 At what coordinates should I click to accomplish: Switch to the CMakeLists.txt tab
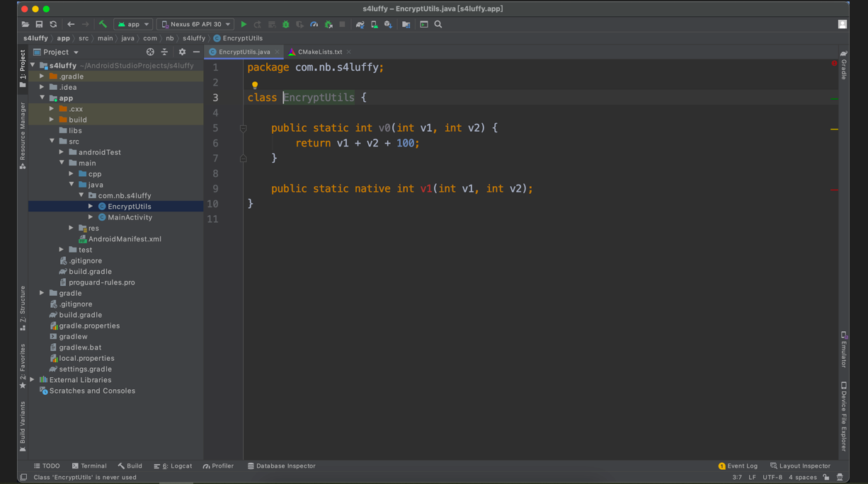click(319, 52)
